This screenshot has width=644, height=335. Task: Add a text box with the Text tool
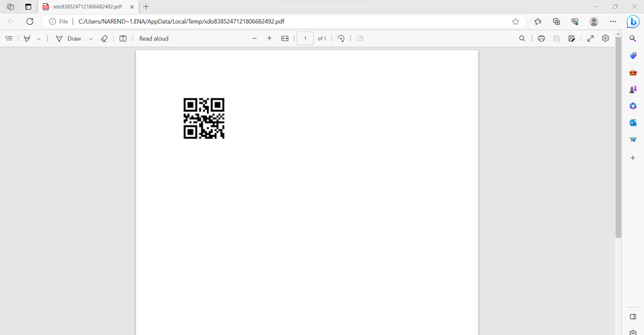[x=123, y=38]
